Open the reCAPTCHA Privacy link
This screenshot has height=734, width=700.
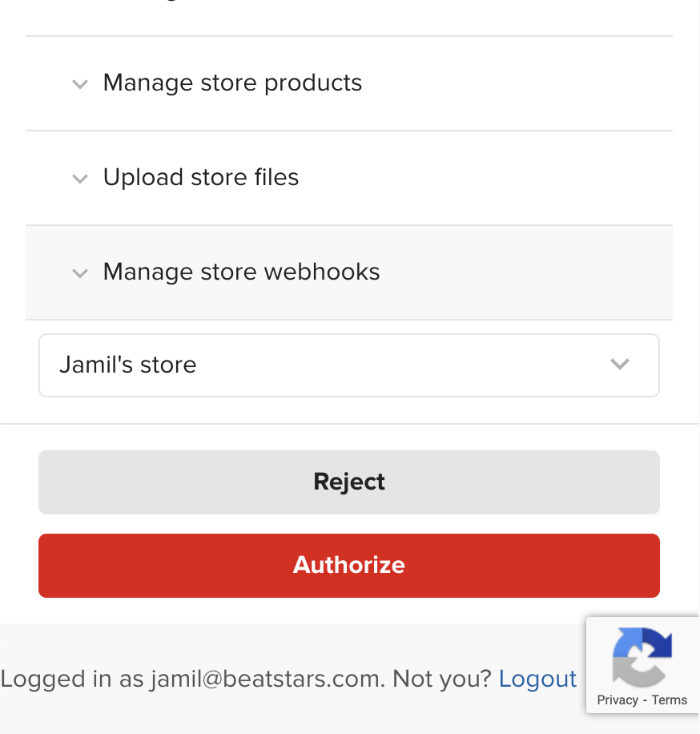pos(618,700)
